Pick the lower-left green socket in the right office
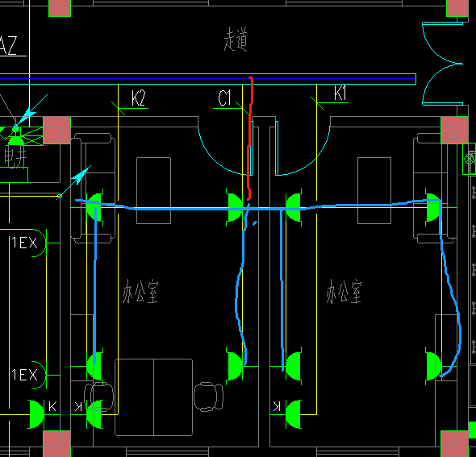The image size is (476, 457). coord(294,366)
